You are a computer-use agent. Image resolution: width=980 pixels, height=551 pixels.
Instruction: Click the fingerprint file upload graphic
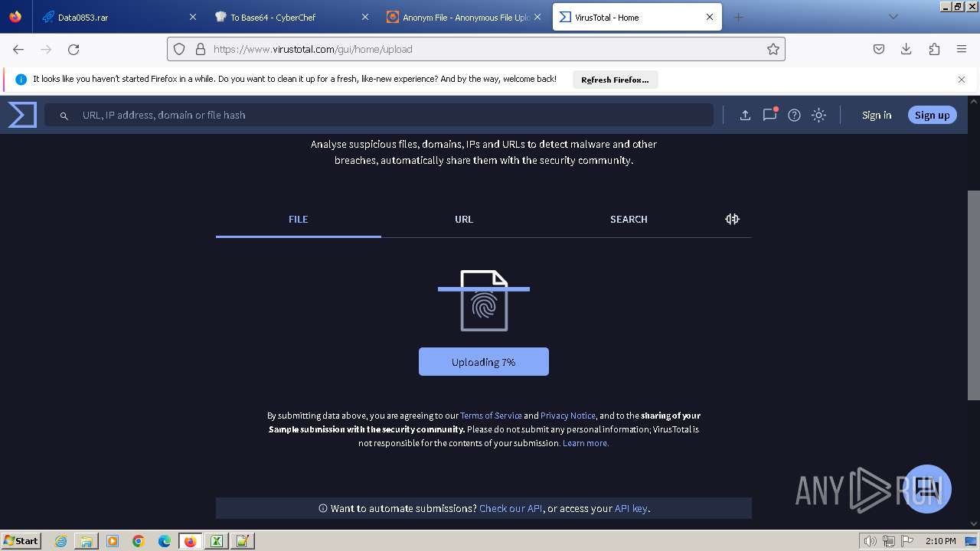click(x=484, y=301)
